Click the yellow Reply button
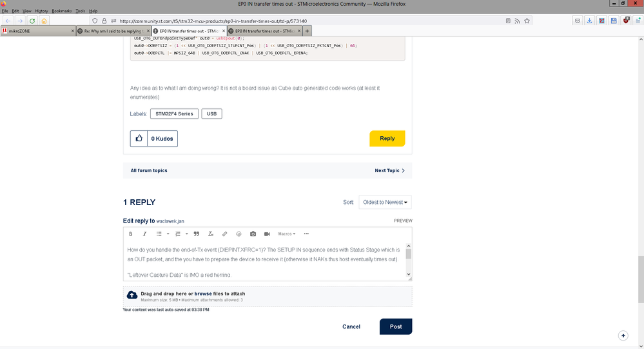This screenshot has height=349, width=644. point(387,139)
